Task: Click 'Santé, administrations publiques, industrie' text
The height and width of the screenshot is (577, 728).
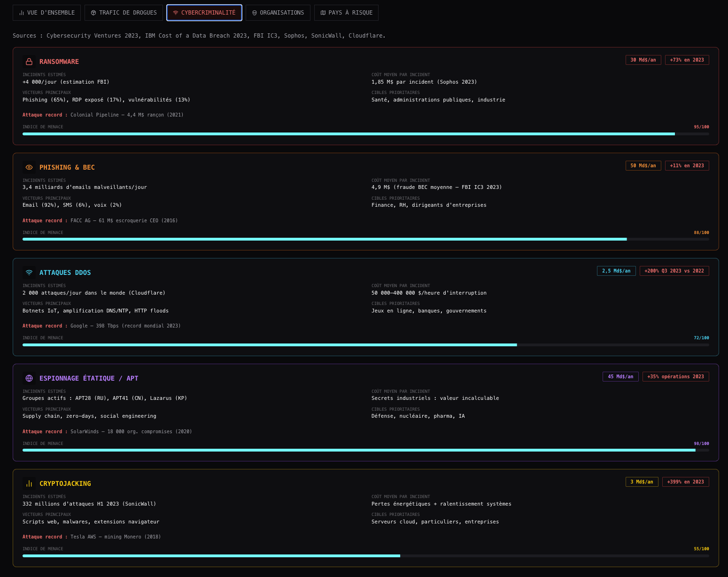Action: click(x=438, y=100)
